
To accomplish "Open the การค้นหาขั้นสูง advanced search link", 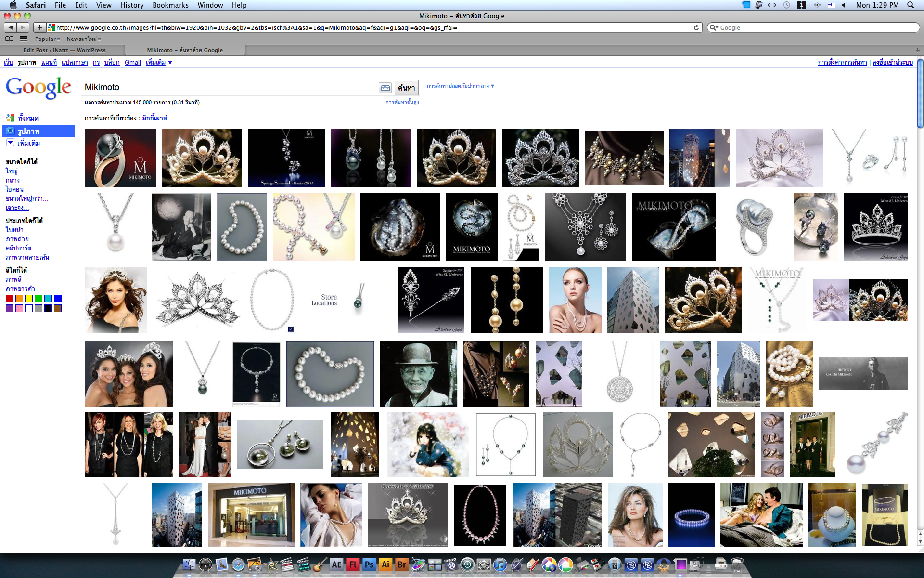I will click(x=402, y=102).
